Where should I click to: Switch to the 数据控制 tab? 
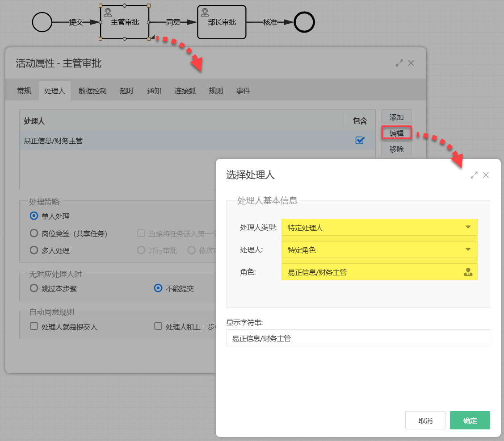point(92,90)
